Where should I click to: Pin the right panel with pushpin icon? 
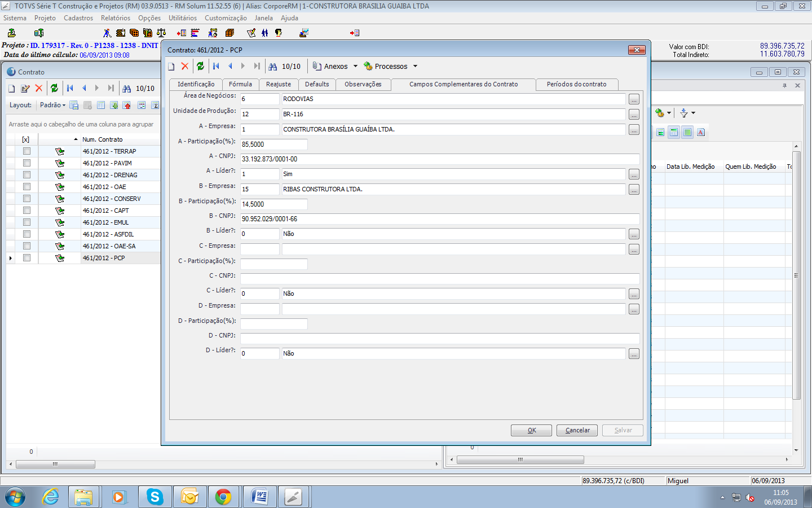(784, 85)
